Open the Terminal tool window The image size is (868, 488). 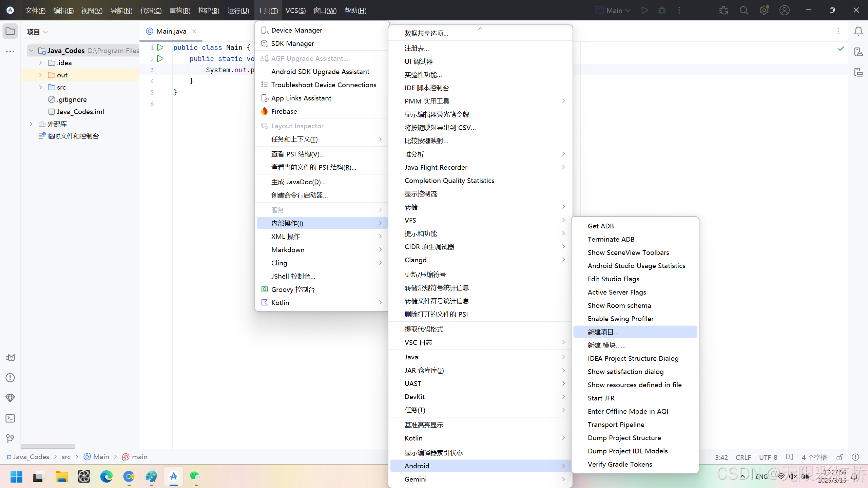click(10, 418)
